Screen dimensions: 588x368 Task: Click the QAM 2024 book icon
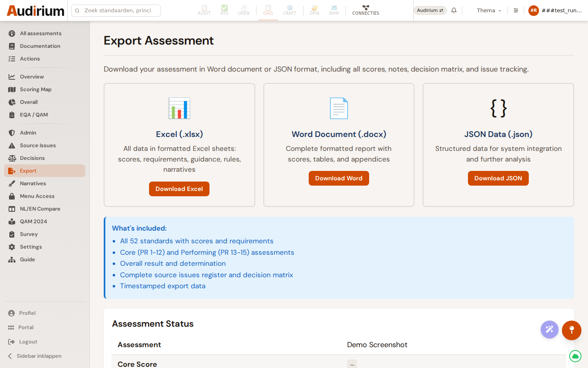click(x=12, y=222)
